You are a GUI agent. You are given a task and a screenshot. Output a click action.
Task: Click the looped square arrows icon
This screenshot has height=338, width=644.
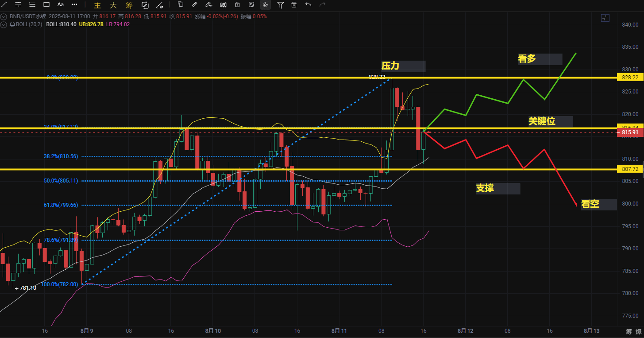coord(145,5)
